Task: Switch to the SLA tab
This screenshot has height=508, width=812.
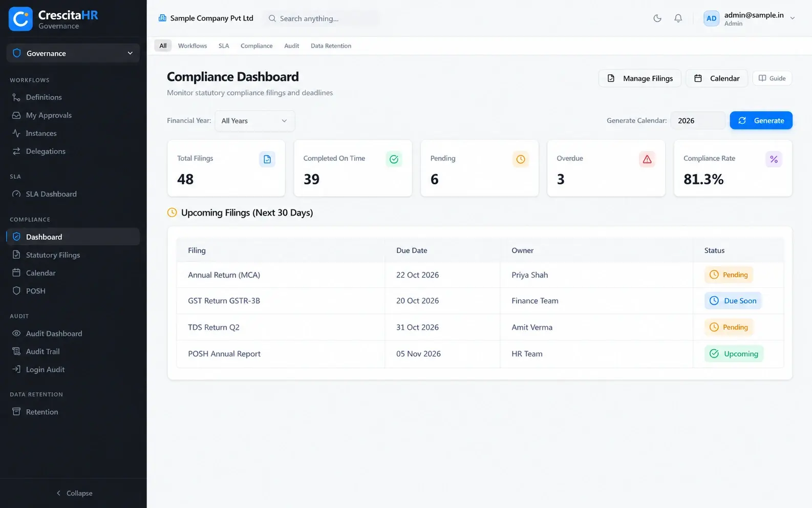Action: pos(224,46)
